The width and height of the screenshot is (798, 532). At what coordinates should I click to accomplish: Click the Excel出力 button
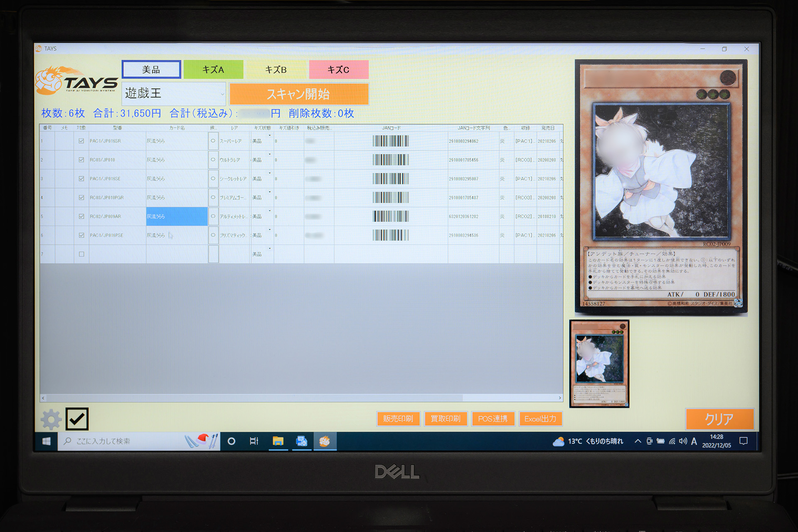[x=540, y=419]
